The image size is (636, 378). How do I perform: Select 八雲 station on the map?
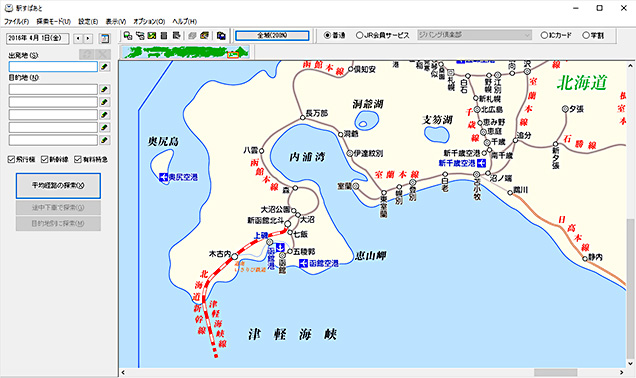coord(262,151)
